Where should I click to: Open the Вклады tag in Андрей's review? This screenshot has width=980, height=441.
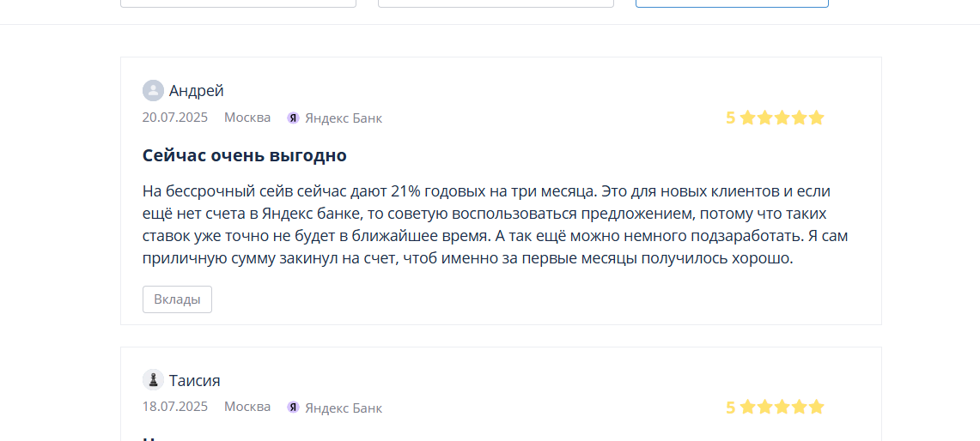178,299
